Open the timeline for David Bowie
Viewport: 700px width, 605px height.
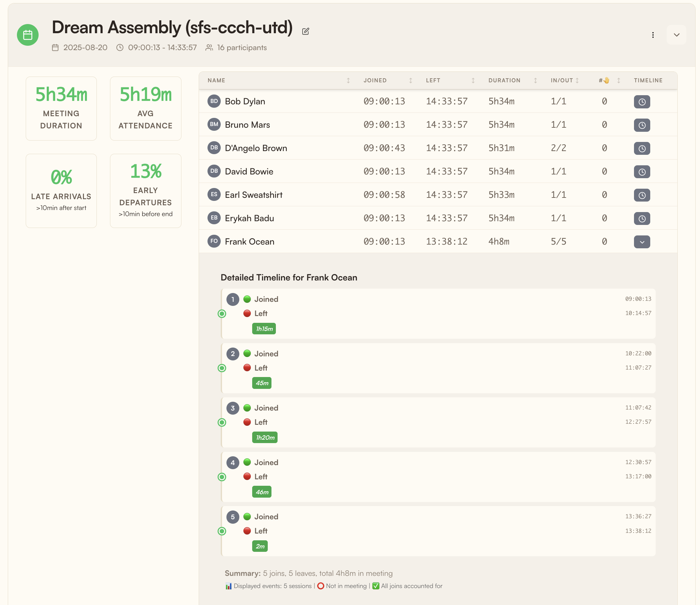pyautogui.click(x=642, y=171)
